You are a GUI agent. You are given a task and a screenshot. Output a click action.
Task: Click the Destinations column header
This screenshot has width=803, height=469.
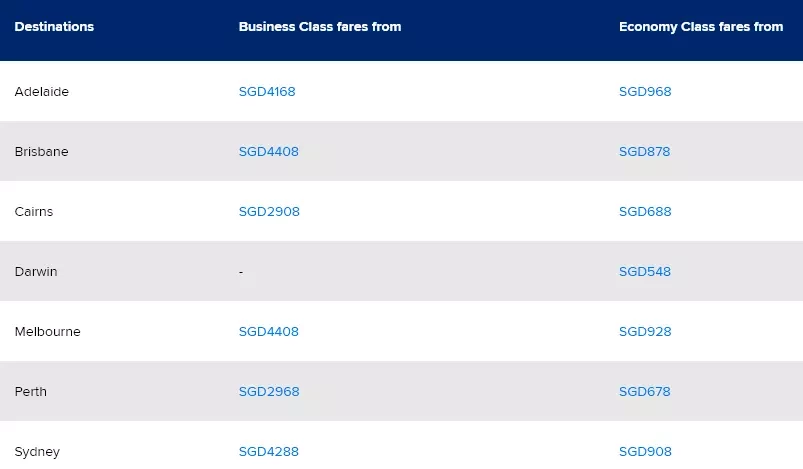pyautogui.click(x=54, y=27)
